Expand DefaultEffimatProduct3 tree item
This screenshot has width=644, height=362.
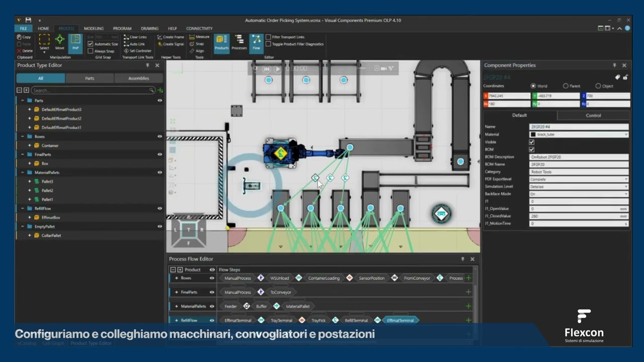click(x=29, y=110)
